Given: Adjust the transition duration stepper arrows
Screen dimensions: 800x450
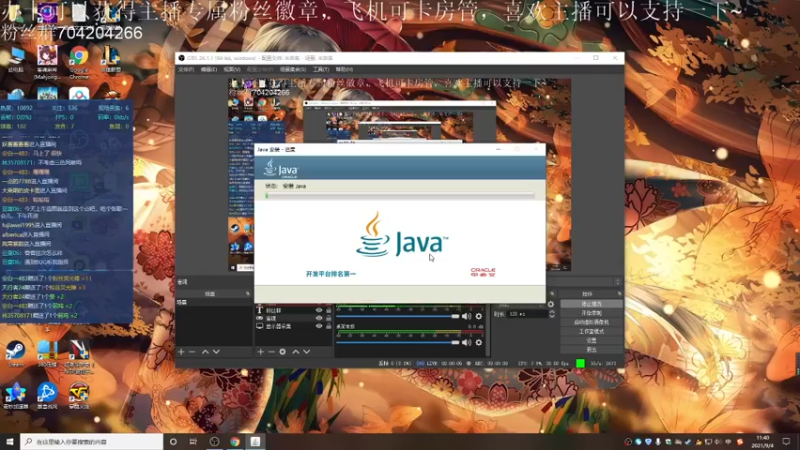Looking at the screenshot, I should [x=552, y=314].
